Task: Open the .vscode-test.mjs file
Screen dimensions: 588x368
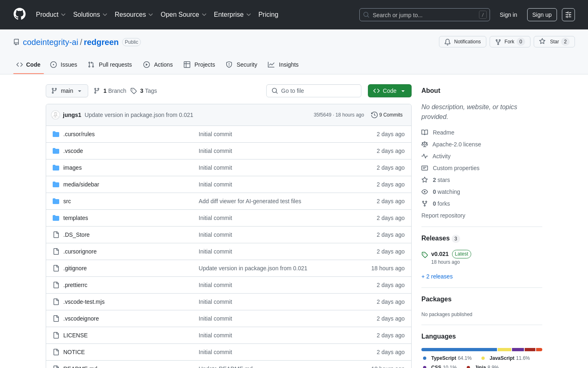Action: coord(84,302)
